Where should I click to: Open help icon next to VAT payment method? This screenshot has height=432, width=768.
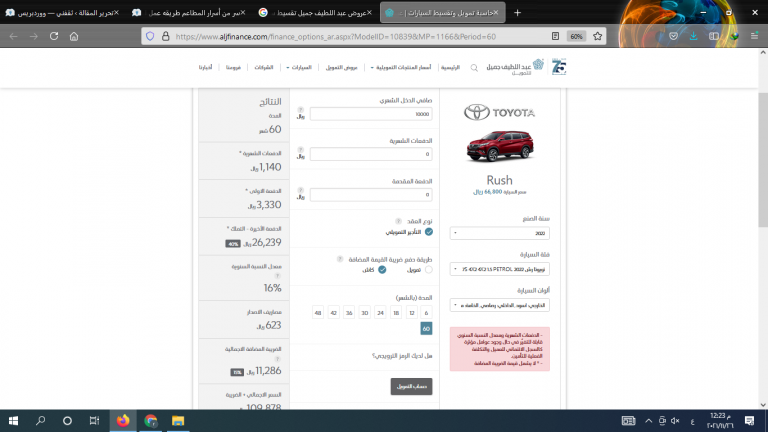(x=340, y=259)
